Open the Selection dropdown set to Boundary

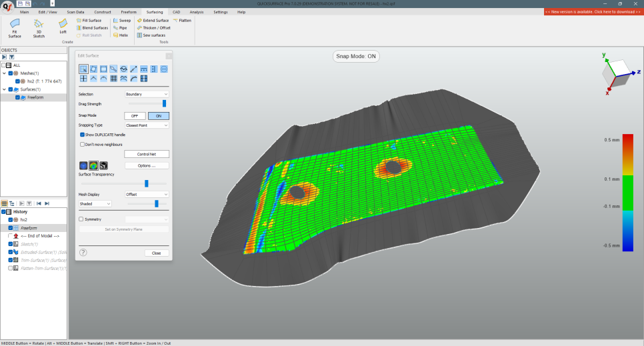coord(147,94)
